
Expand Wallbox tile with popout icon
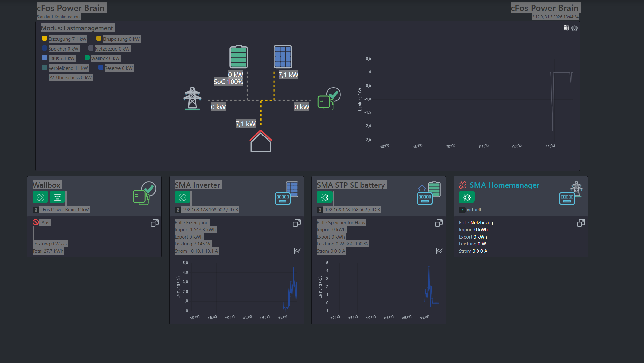(154, 223)
